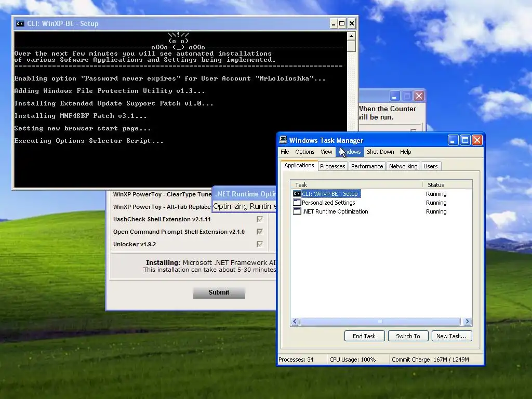Click the Unlocker v1.9.2 label
The width and height of the screenshot is (532, 399).
click(x=135, y=244)
